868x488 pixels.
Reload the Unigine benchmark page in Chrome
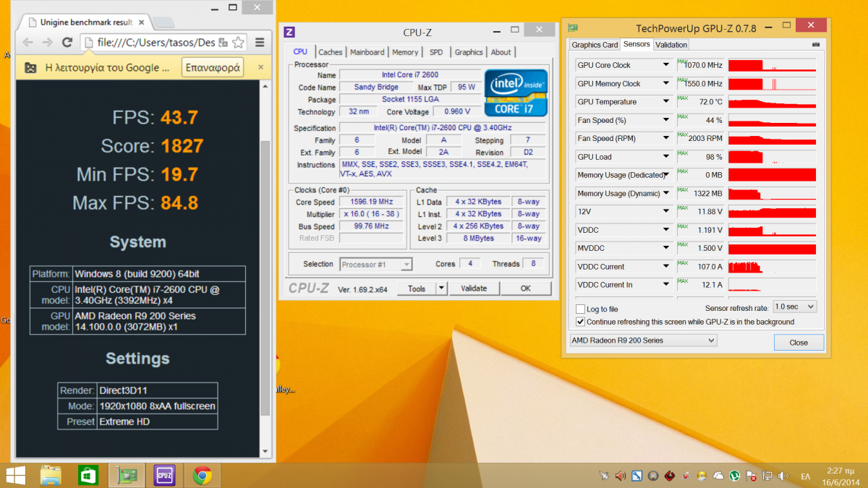point(67,42)
